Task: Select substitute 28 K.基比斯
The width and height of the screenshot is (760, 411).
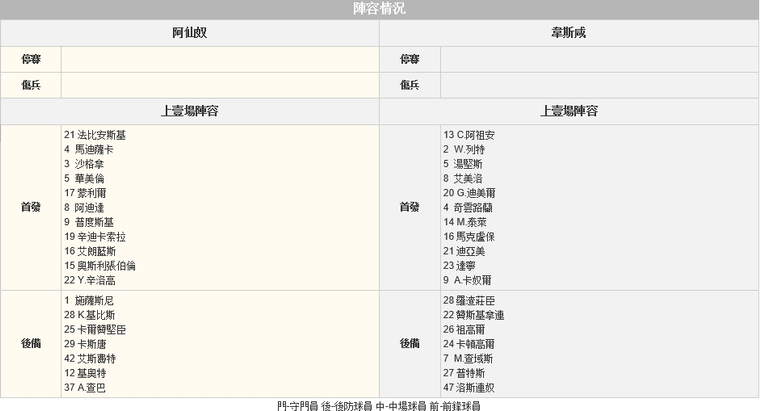Action: pos(90,316)
